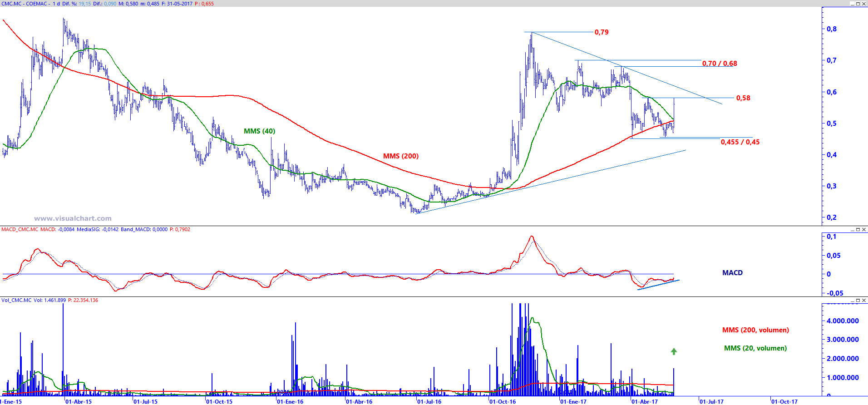
Task: Click the 'MACD' annotation label
Action: tap(732, 273)
